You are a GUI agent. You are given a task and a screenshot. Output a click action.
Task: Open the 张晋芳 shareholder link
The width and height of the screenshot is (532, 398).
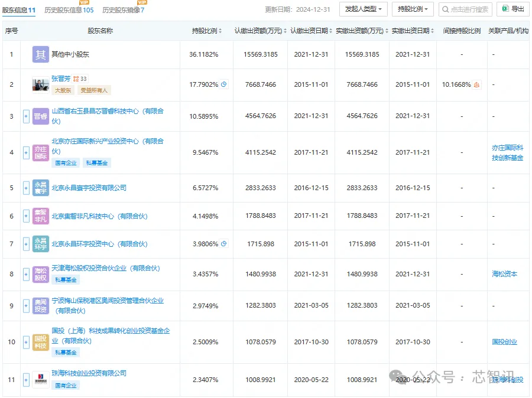tap(61, 79)
